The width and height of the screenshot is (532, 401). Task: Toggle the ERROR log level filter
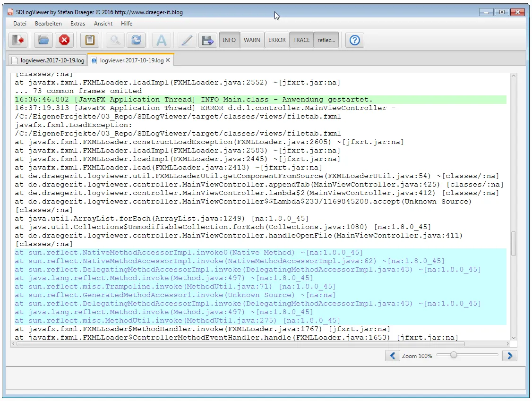(277, 40)
